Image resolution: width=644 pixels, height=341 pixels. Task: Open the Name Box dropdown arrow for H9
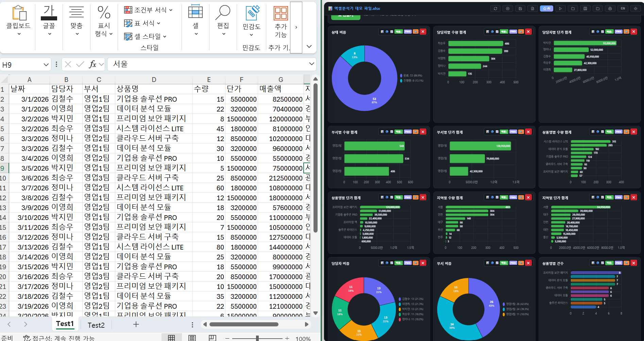point(46,65)
